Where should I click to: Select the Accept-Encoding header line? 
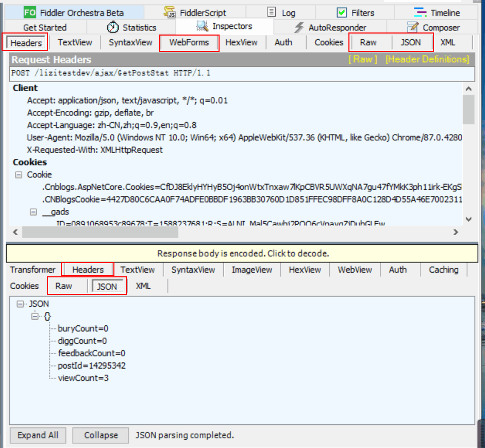point(90,113)
